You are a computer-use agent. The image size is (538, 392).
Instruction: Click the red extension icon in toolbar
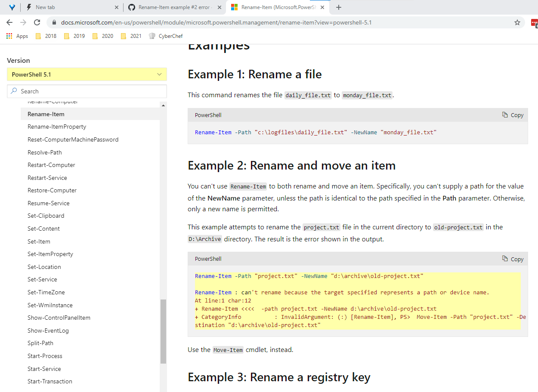tap(534, 22)
